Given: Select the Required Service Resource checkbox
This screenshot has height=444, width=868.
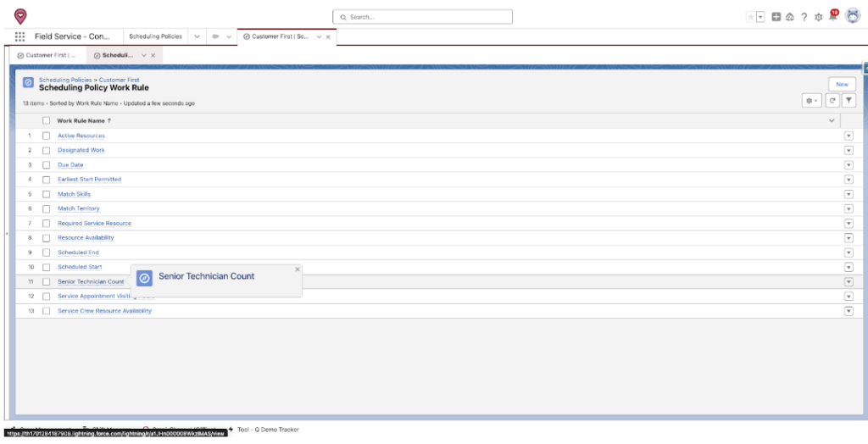Looking at the screenshot, I should 46,223.
